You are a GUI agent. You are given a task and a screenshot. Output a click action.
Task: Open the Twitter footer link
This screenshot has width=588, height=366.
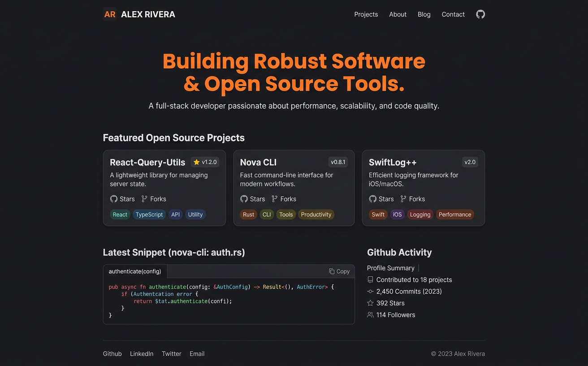(172, 354)
